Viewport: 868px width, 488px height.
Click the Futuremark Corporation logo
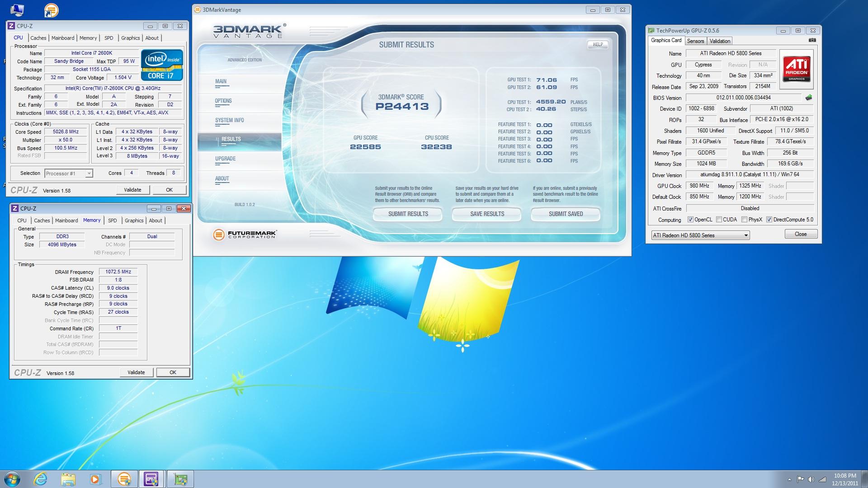coord(245,235)
